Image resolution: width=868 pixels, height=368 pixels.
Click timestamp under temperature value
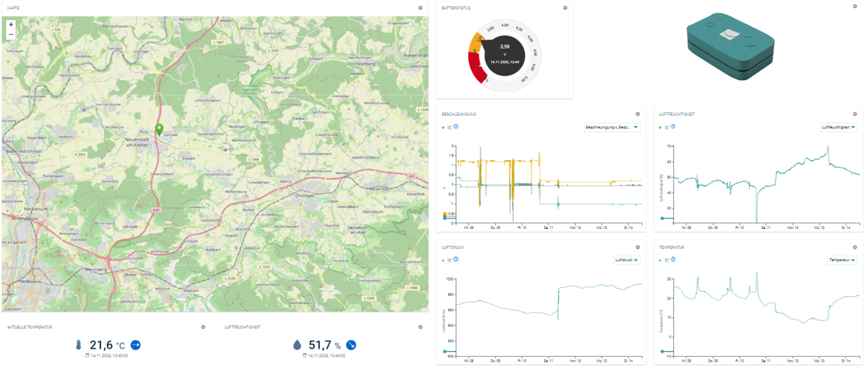coord(108,356)
